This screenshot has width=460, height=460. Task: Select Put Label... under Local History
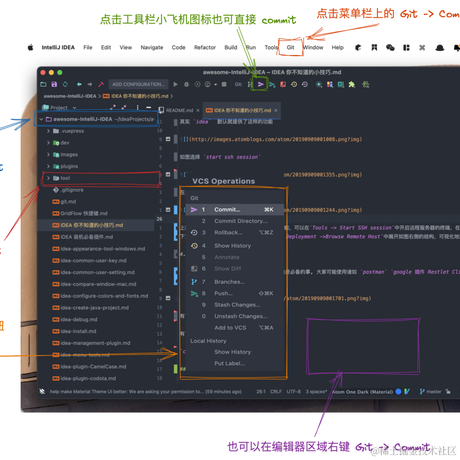pos(235,363)
